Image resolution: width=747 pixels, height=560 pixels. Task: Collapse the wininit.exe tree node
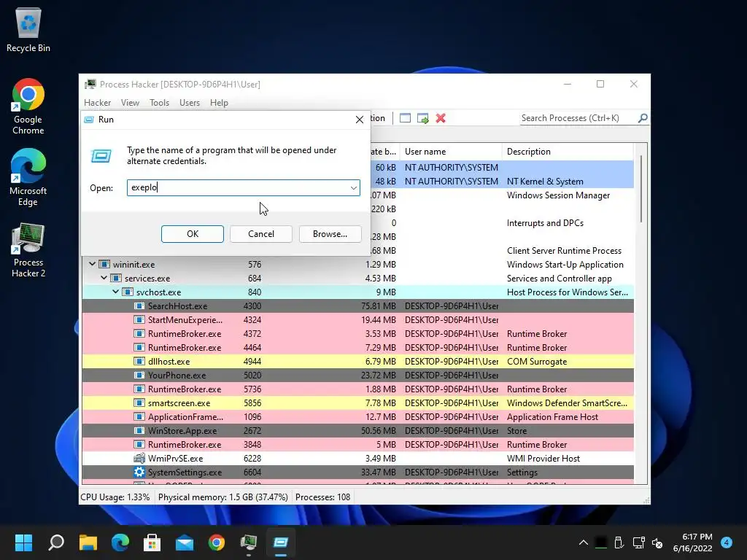pyautogui.click(x=92, y=264)
